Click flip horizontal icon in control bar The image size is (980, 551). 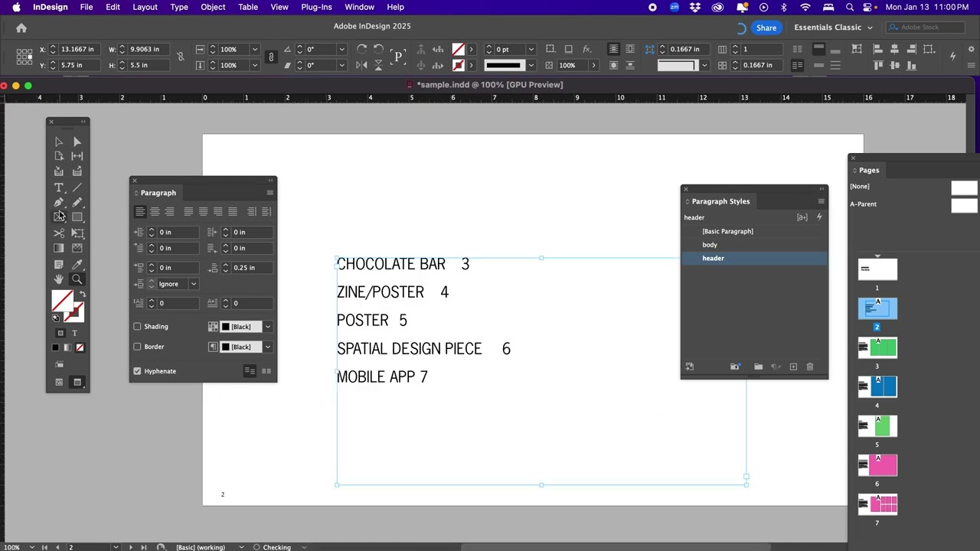(361, 65)
